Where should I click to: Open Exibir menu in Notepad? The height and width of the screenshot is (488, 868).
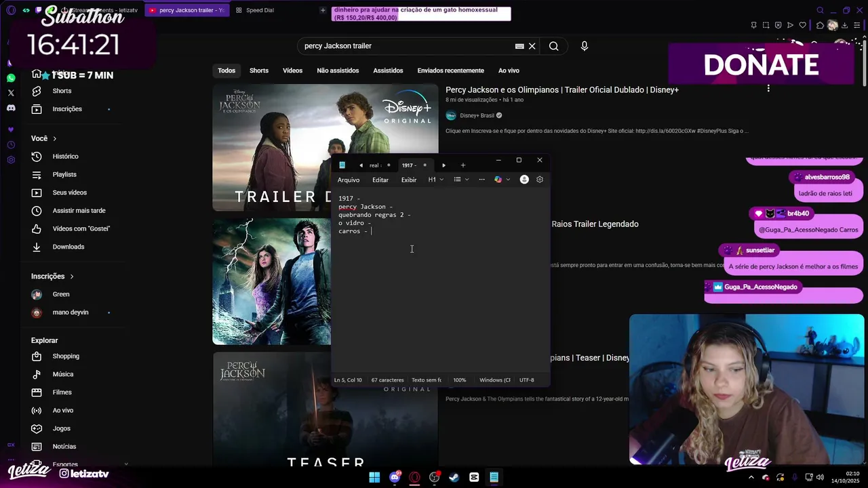coord(409,180)
